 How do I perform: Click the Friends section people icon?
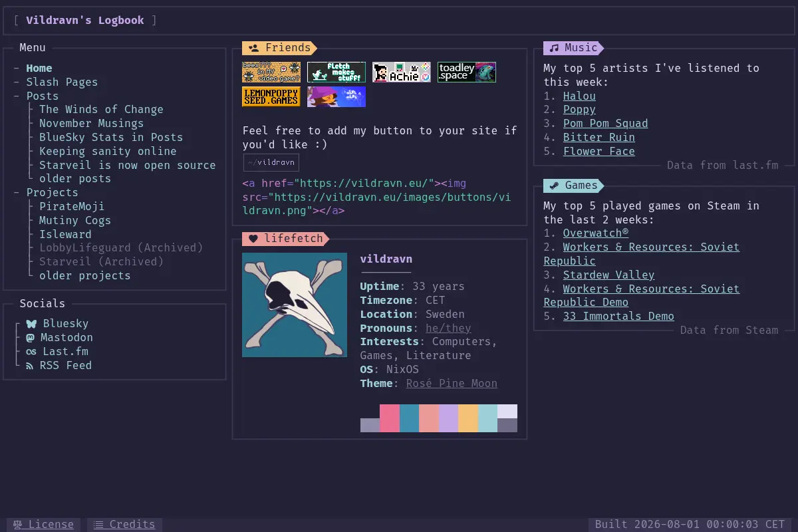253,48
